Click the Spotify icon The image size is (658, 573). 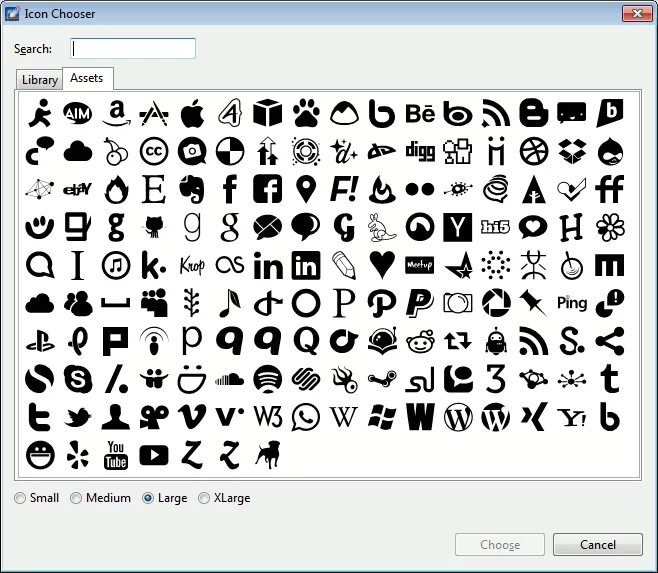pyautogui.click(x=268, y=379)
